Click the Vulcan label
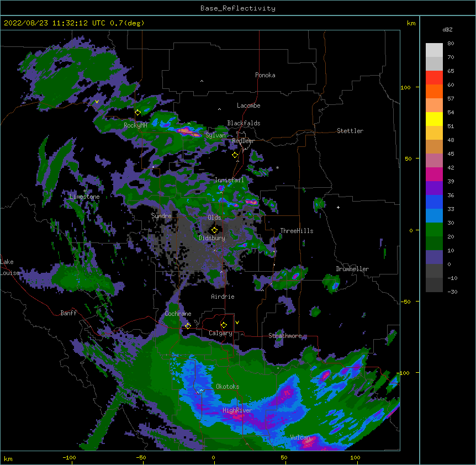476x465 pixels. pos(300,437)
